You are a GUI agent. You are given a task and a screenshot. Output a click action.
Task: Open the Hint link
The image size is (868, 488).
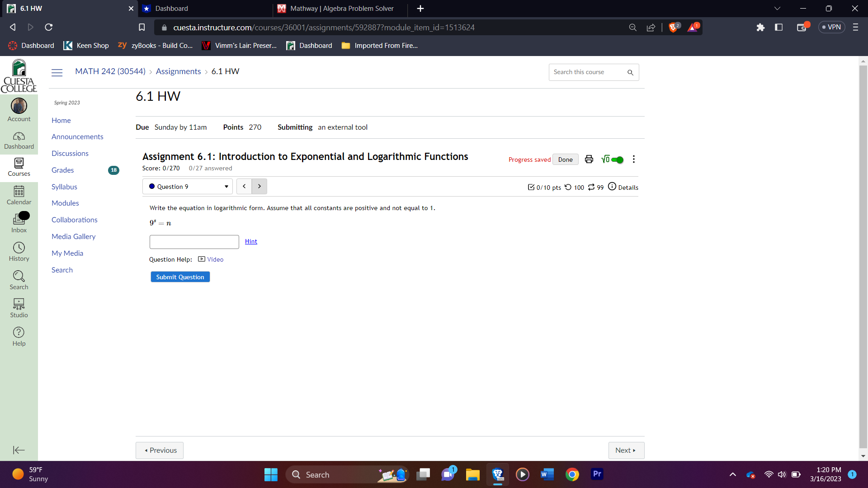251,241
